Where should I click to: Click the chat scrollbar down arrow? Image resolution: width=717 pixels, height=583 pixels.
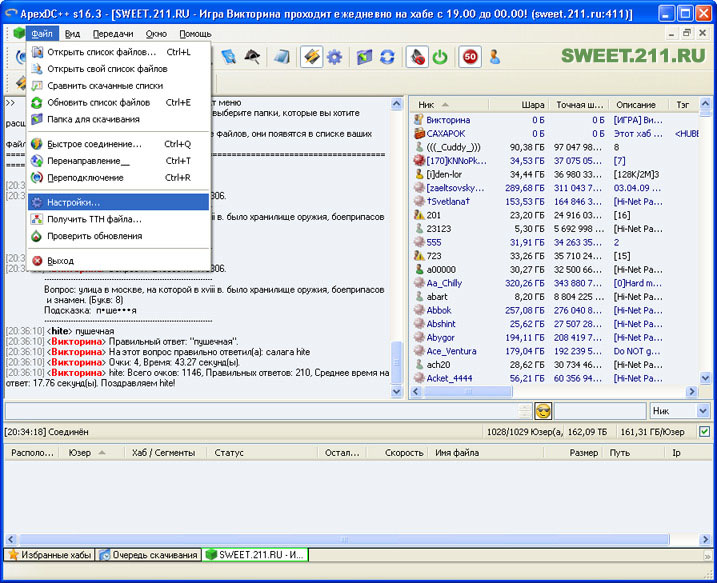pyautogui.click(x=396, y=392)
